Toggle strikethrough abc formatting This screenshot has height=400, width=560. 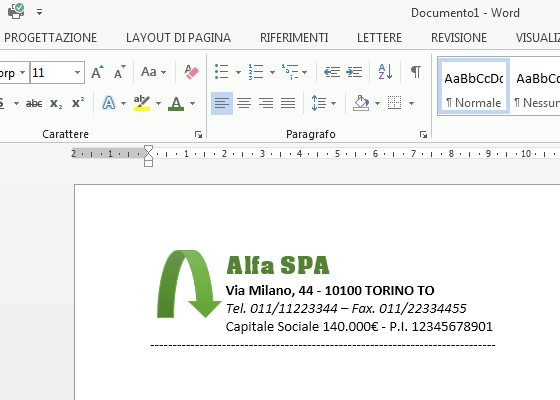coord(34,104)
